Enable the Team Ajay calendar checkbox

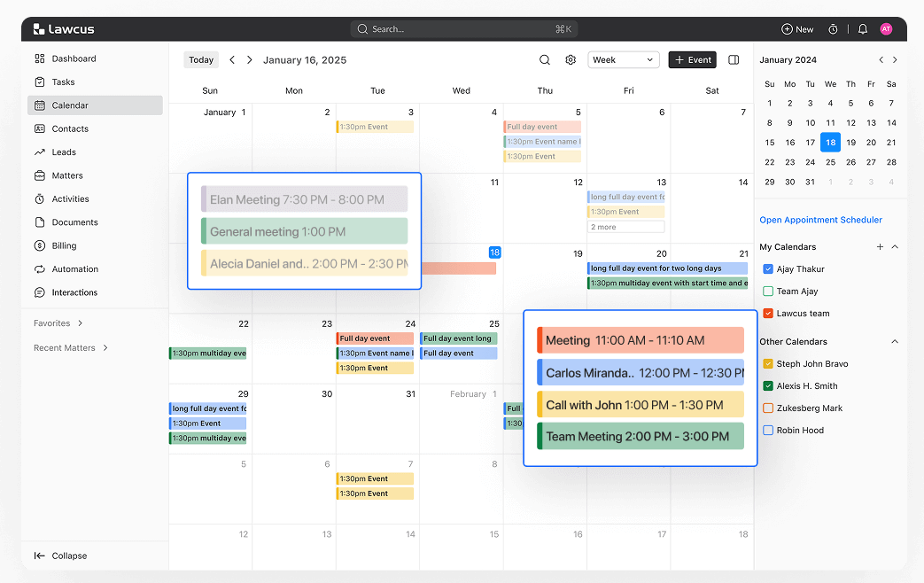[x=768, y=291]
